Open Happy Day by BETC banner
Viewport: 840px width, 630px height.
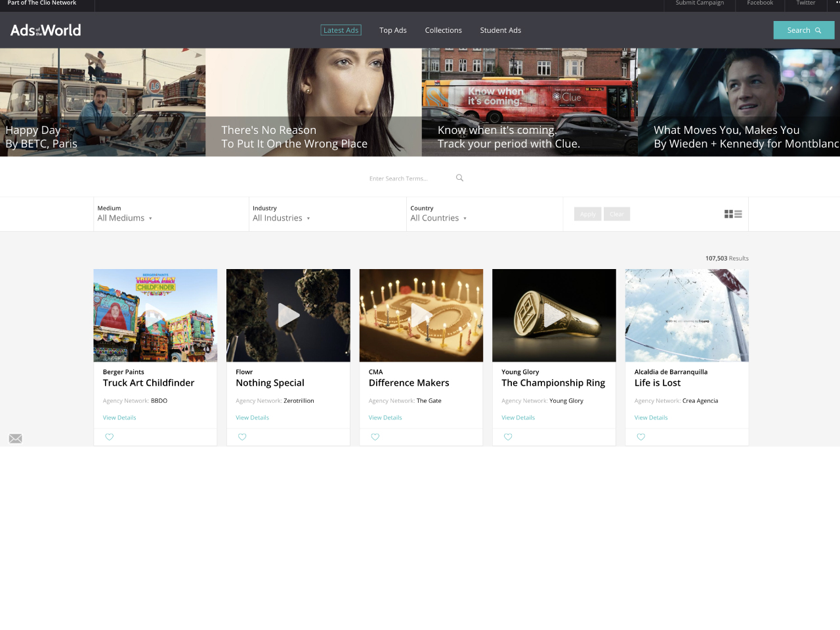102,102
